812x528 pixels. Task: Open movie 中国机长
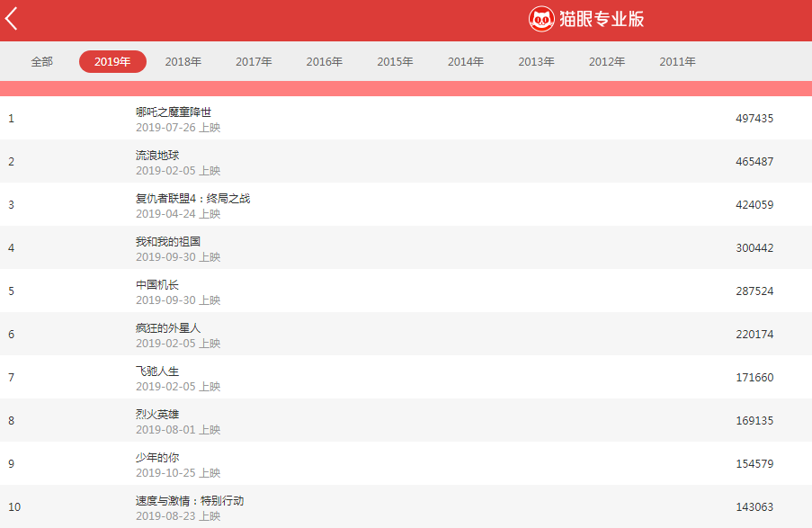(157, 284)
